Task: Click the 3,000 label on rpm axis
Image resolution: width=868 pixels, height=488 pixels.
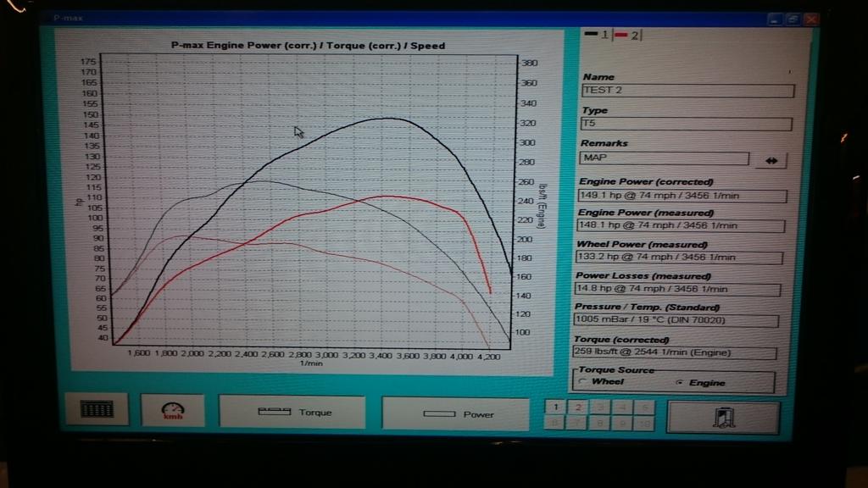Action: (326, 355)
